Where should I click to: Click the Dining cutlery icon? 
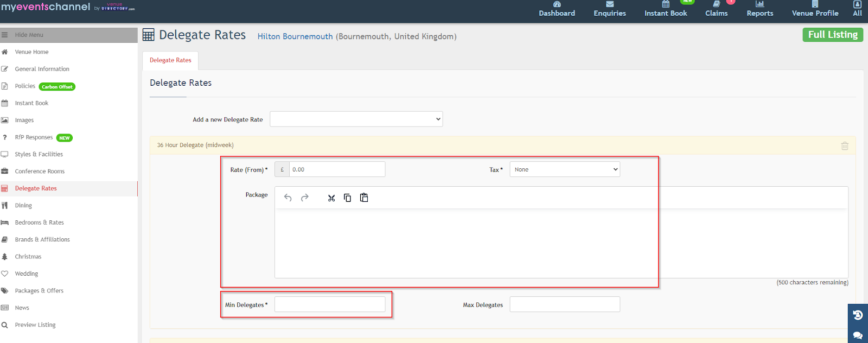click(x=4, y=205)
